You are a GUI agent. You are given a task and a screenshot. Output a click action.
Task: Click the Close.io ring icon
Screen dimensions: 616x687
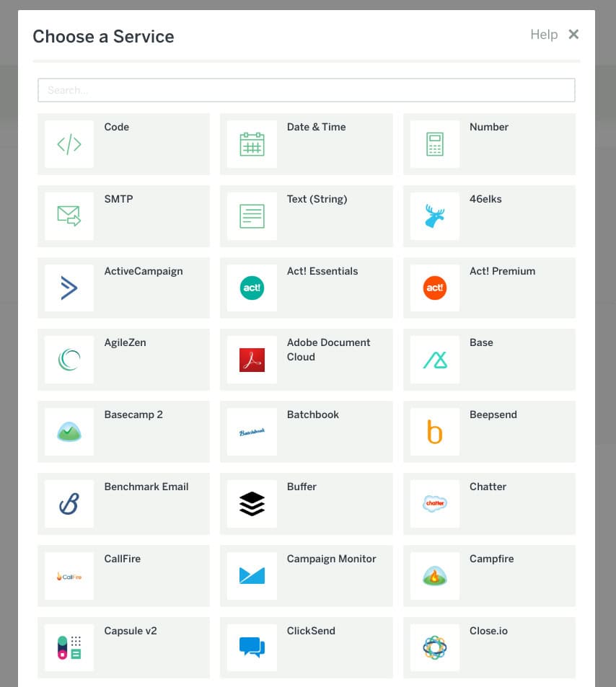tap(435, 647)
